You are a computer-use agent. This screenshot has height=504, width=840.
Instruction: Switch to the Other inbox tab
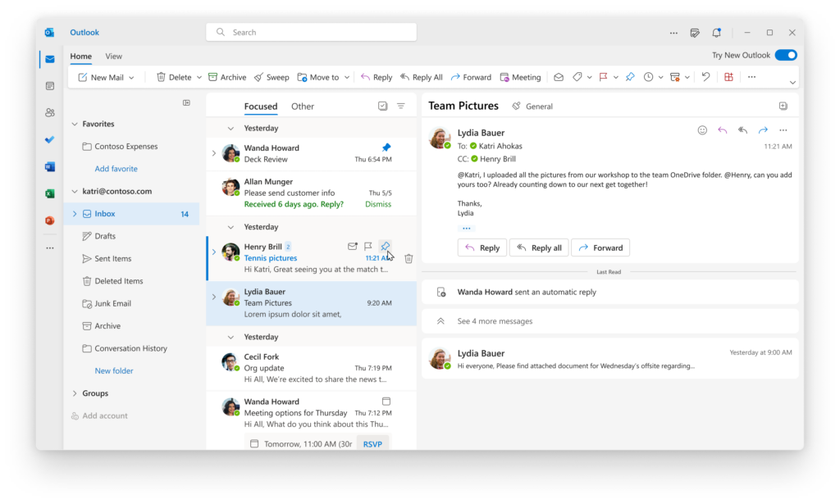point(302,106)
